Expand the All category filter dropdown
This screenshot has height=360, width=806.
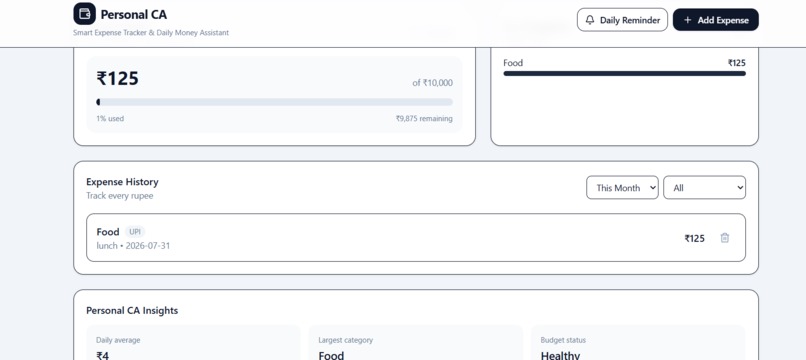(704, 188)
